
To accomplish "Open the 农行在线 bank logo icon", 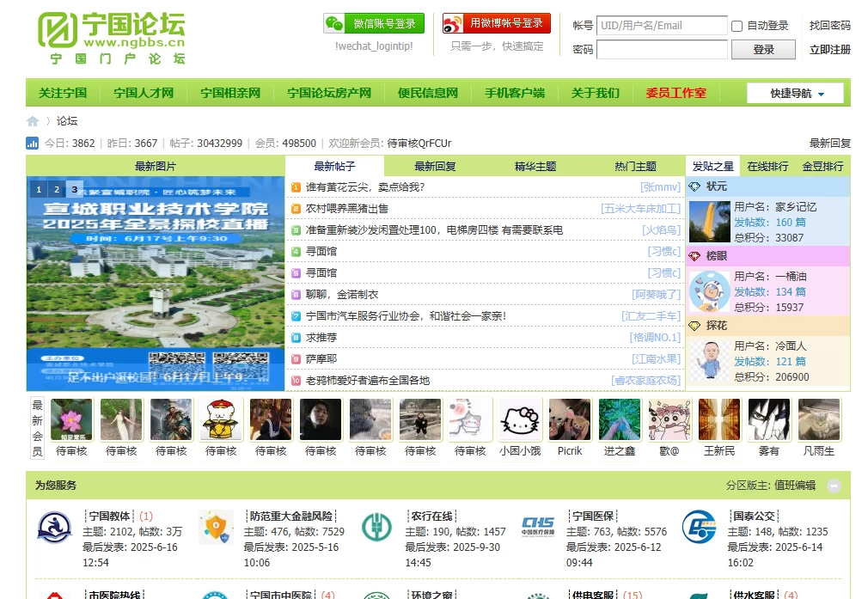I will pyautogui.click(x=376, y=528).
